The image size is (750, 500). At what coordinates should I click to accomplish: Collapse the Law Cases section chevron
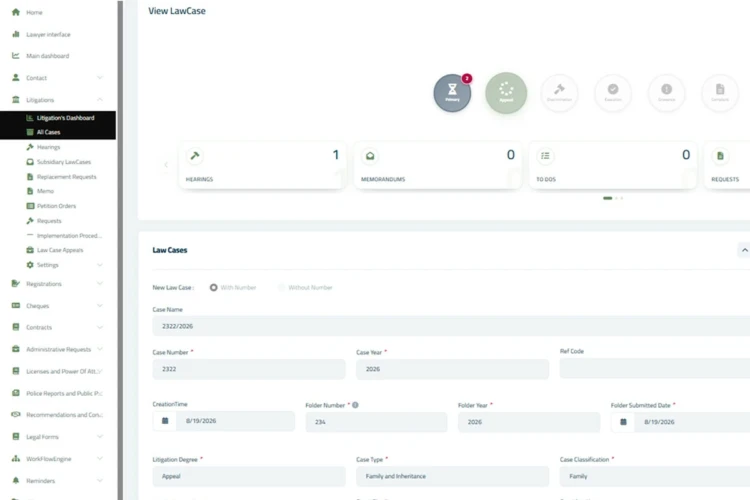pos(744,250)
